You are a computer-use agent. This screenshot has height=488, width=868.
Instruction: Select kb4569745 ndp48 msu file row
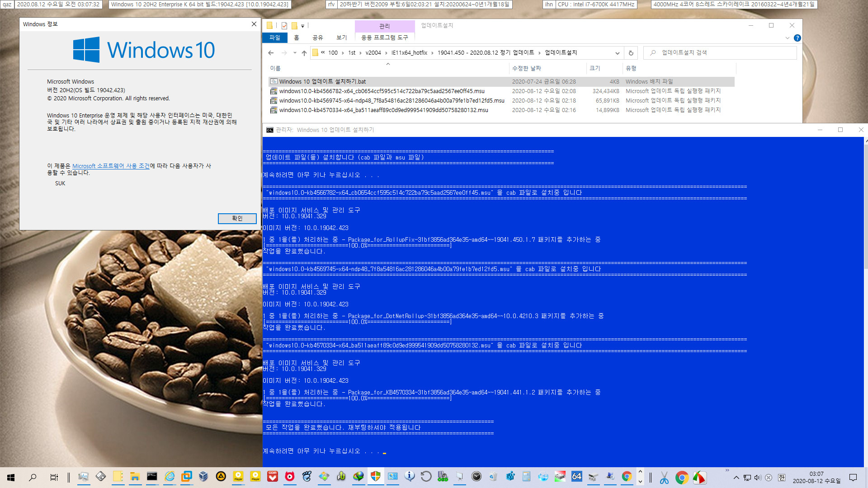[502, 101]
